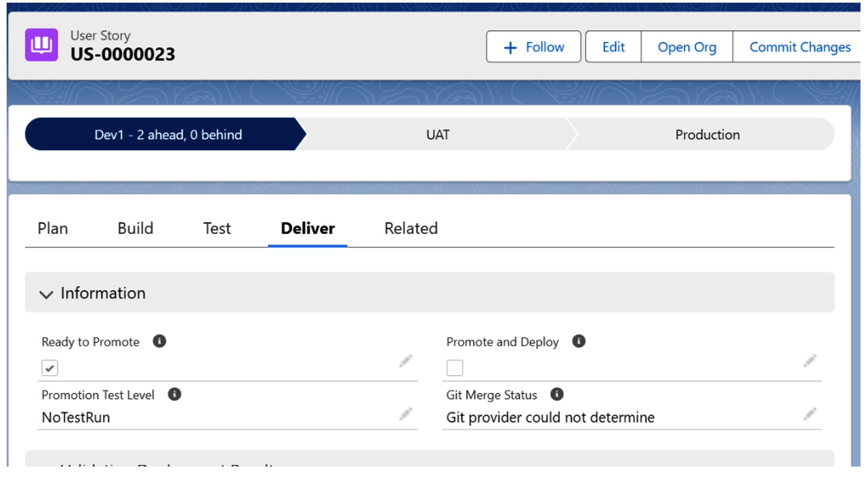Viewport: 868px width, 482px height.
Task: Click 'Git provider could not determine' text
Action: point(550,417)
